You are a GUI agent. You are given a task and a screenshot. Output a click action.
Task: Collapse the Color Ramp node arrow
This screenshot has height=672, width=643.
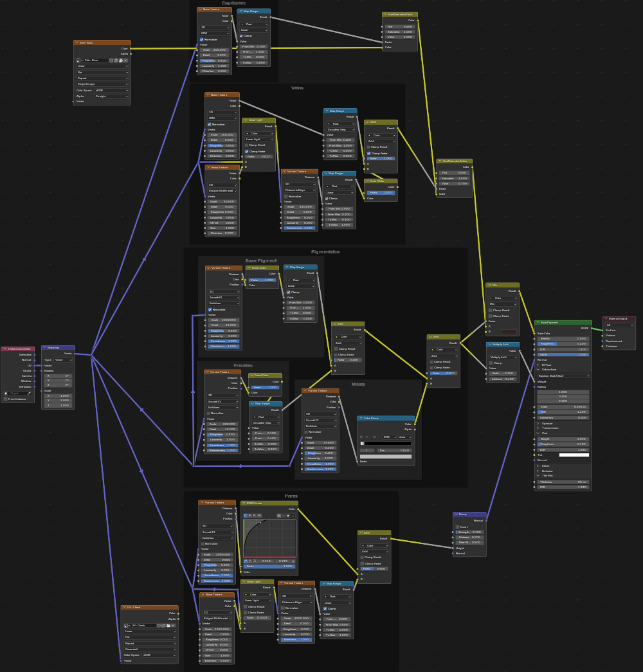pos(361,418)
